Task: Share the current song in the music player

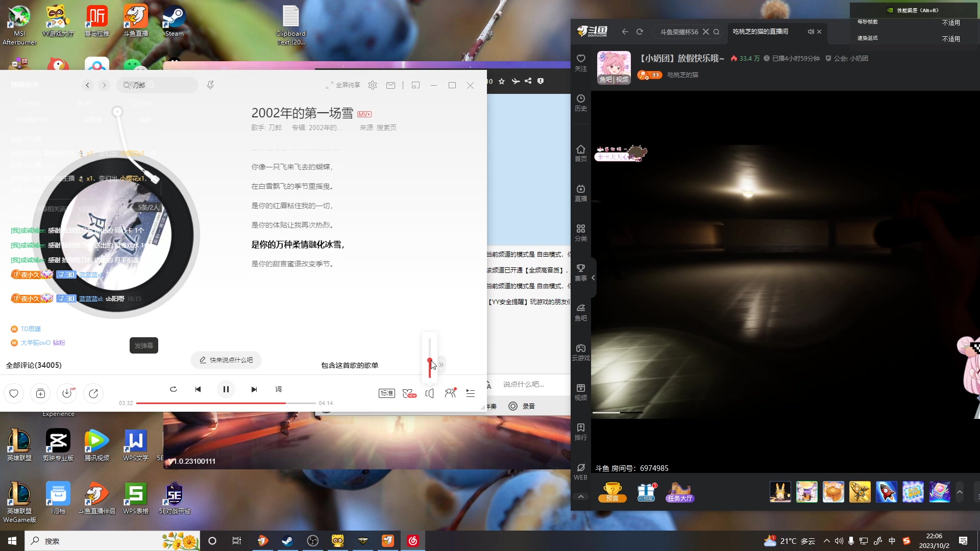Action: coord(93,393)
